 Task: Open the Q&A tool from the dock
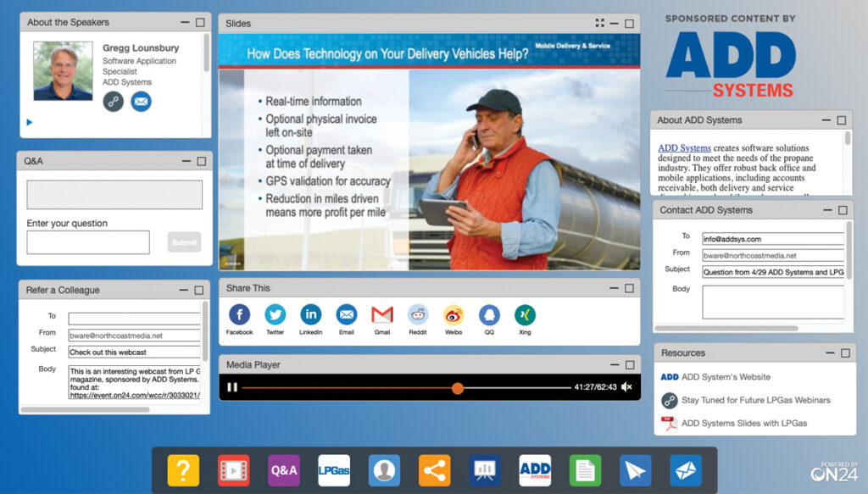[x=283, y=469]
